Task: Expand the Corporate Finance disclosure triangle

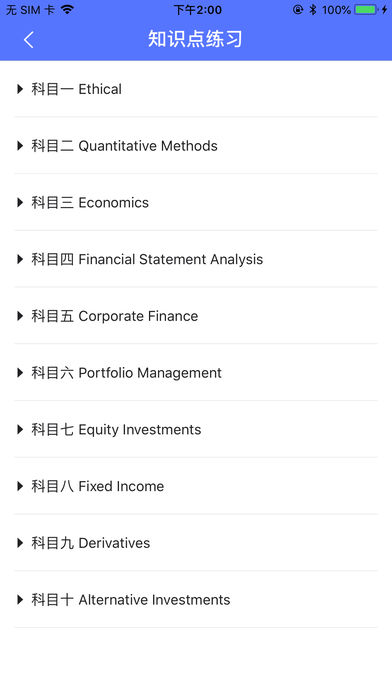Action: (20, 316)
